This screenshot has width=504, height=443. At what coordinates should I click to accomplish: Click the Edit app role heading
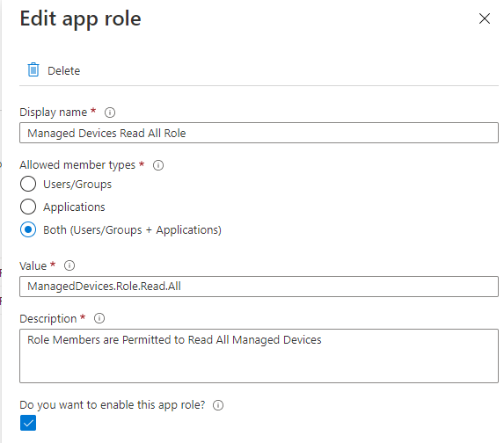tap(80, 18)
